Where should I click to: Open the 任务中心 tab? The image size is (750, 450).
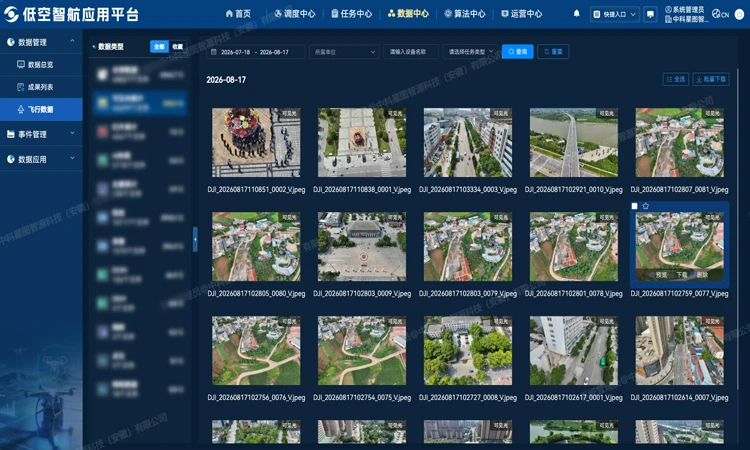coord(352,14)
